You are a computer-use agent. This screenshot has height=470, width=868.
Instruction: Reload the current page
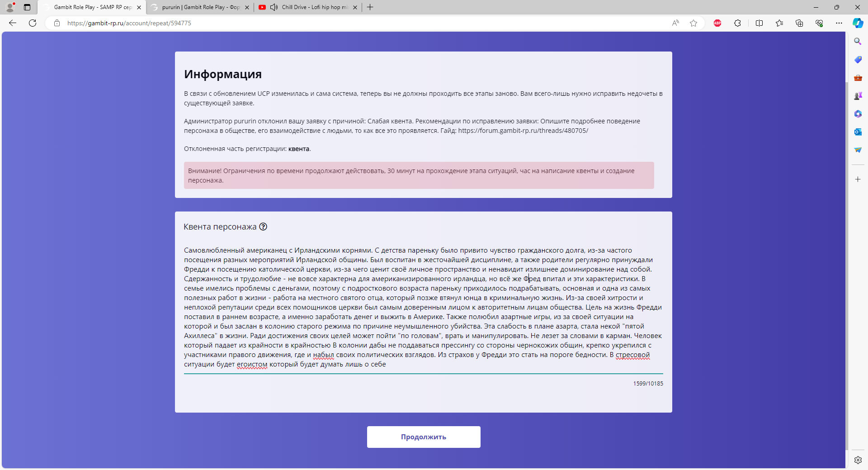tap(33, 23)
